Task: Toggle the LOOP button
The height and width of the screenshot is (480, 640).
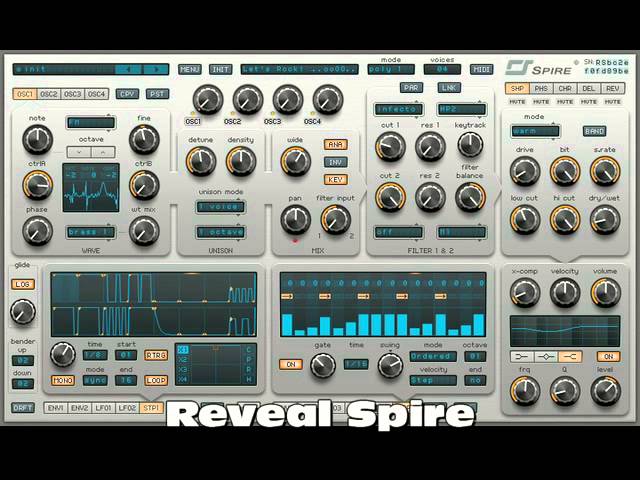Action: [156, 380]
